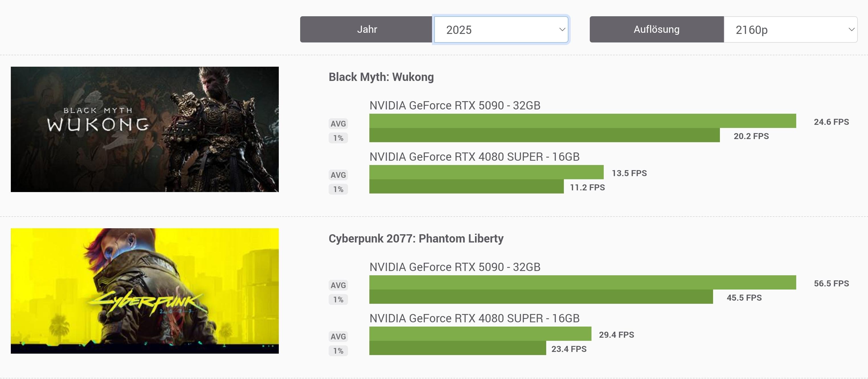The image size is (868, 379).
Task: Click 1% badge for RTX 5090 in Cyberpunk
Action: pyautogui.click(x=338, y=299)
